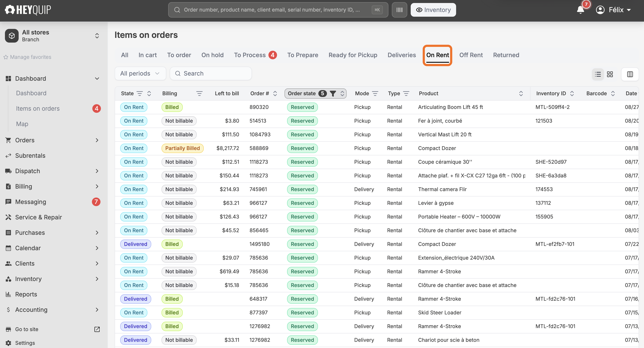Click the HeyQuip logo
The image size is (644, 348).
click(28, 10)
